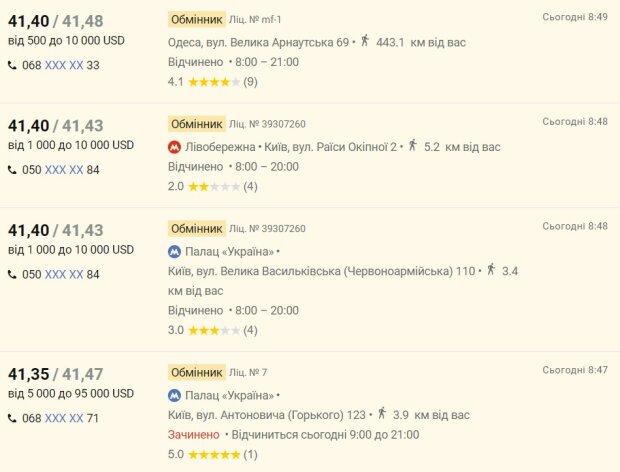Screen dimensions: 620x472
Task: Click the walking icon next to 443.1 км
Action: [365, 40]
